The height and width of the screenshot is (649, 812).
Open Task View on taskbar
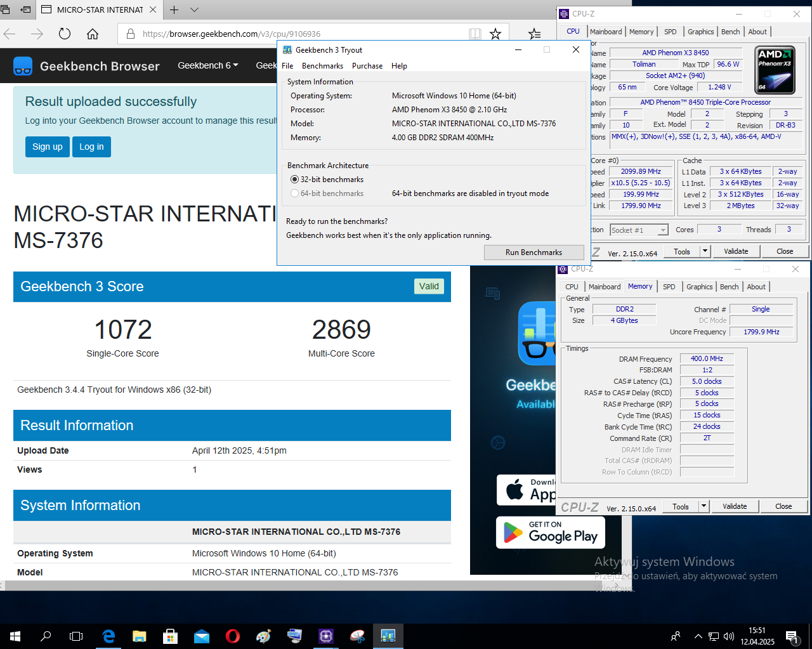76,636
